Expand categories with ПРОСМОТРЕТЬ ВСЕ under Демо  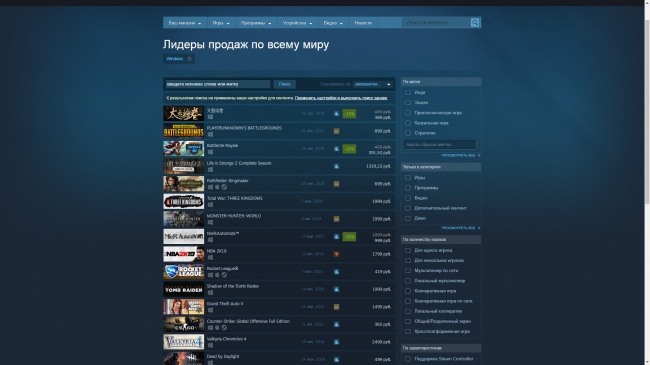point(461,228)
